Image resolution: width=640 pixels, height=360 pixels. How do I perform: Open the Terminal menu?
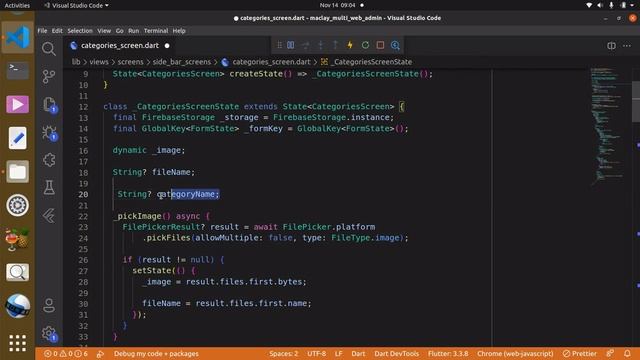click(156, 31)
